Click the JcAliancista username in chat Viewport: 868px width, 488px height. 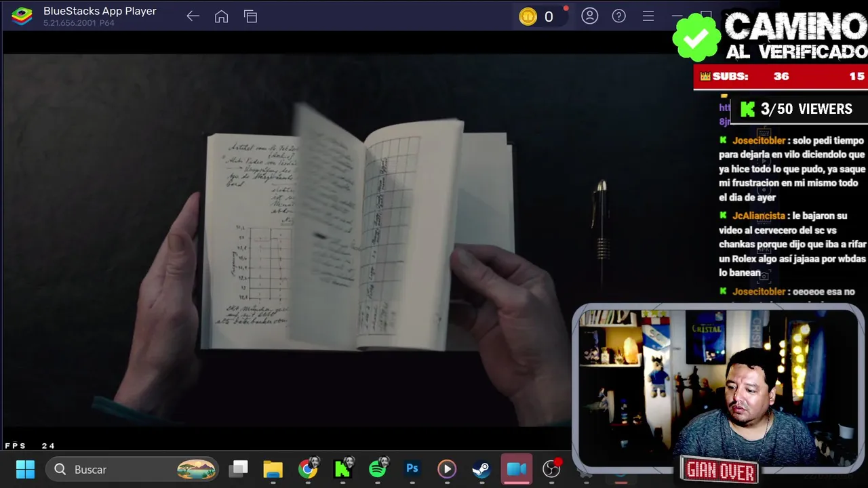click(759, 216)
